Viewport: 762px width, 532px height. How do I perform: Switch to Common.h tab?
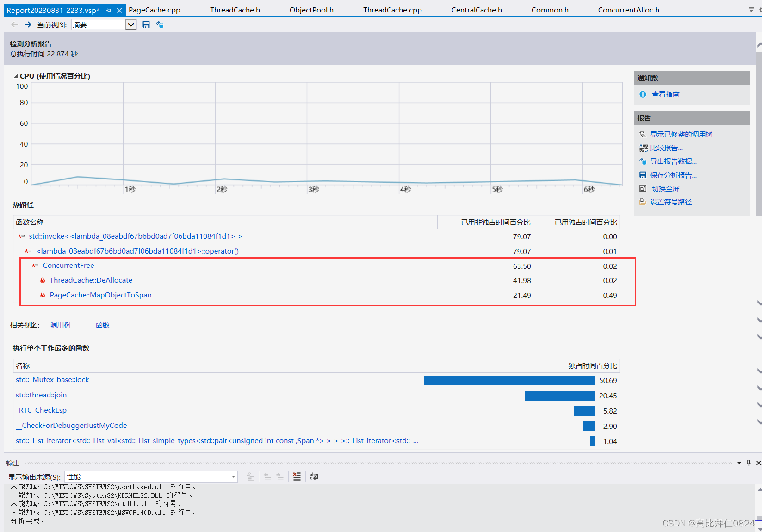[550, 10]
